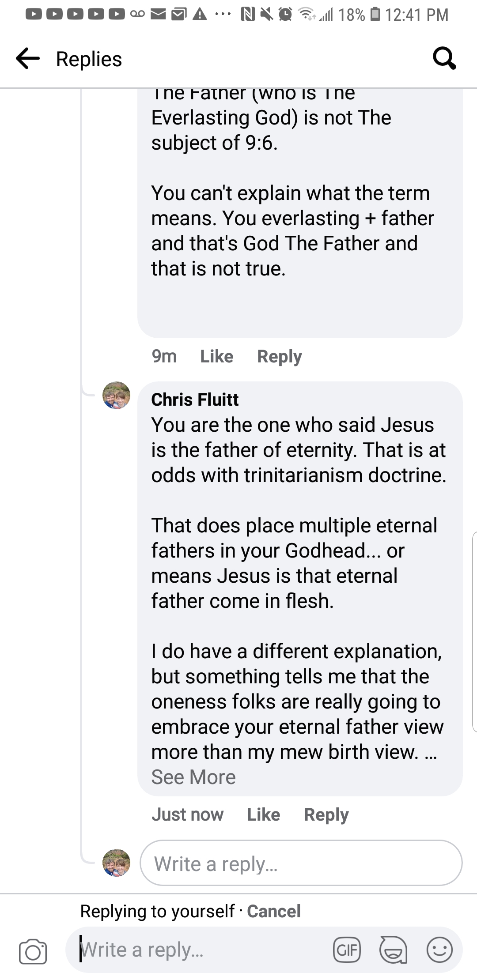Like Chris Fluitt's comment
Screen dimensions: 477x980
263,814
